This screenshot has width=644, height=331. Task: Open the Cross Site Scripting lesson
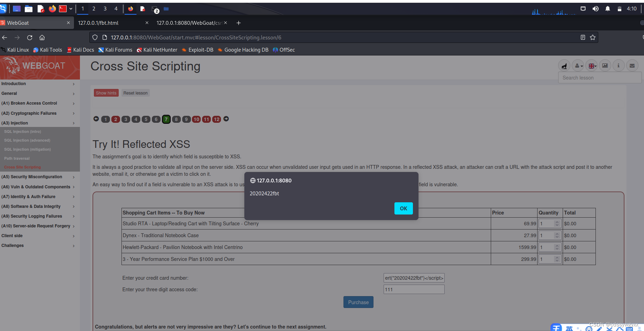(22, 167)
